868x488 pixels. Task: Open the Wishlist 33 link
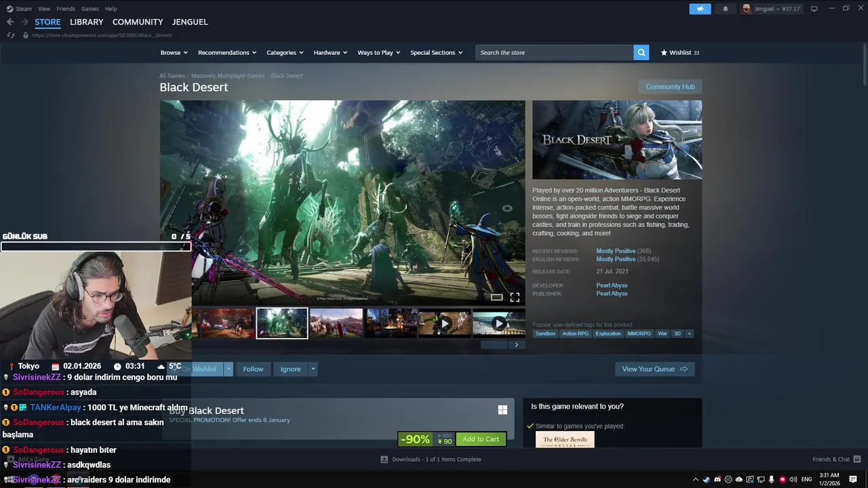679,52
